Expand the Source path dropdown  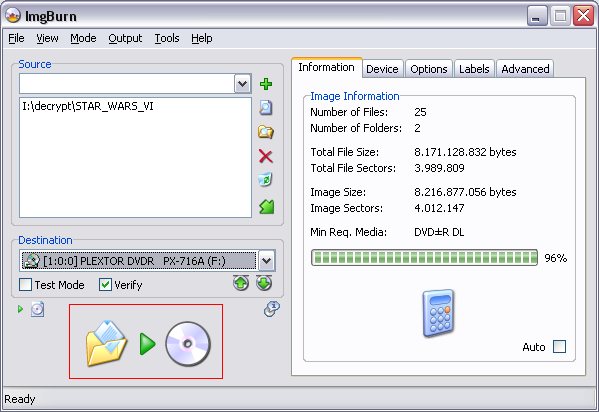(243, 84)
